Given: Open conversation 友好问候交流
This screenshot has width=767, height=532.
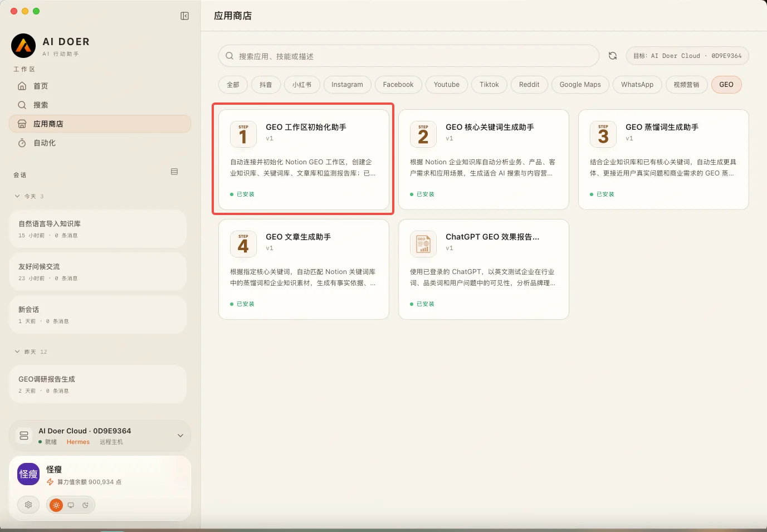Looking at the screenshot, I should (x=98, y=272).
